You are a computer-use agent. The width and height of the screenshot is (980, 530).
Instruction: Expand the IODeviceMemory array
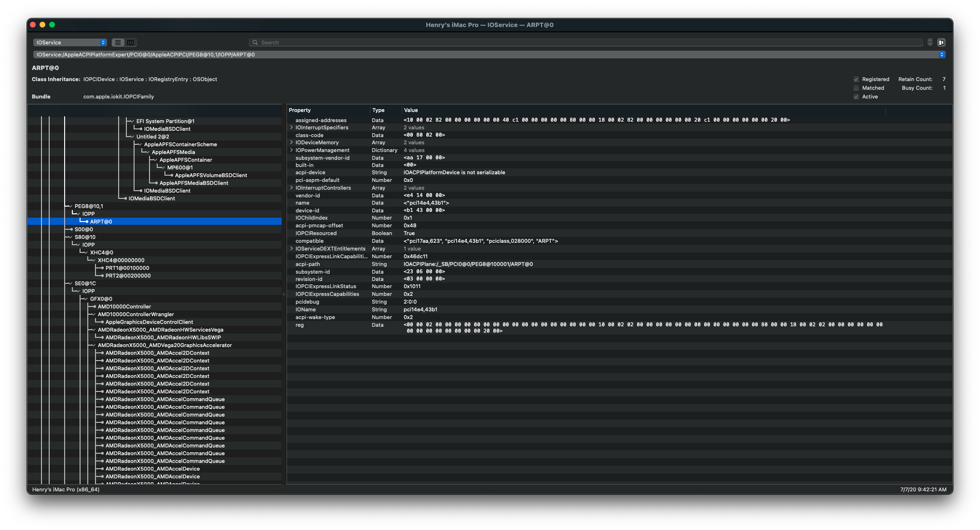tap(291, 142)
